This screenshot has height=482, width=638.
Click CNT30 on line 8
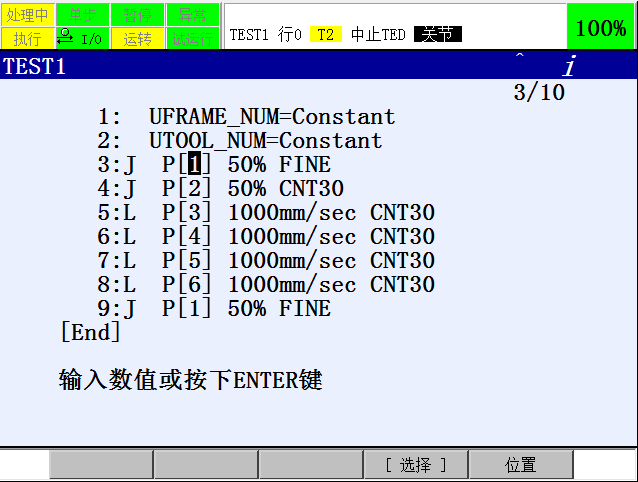402,285
